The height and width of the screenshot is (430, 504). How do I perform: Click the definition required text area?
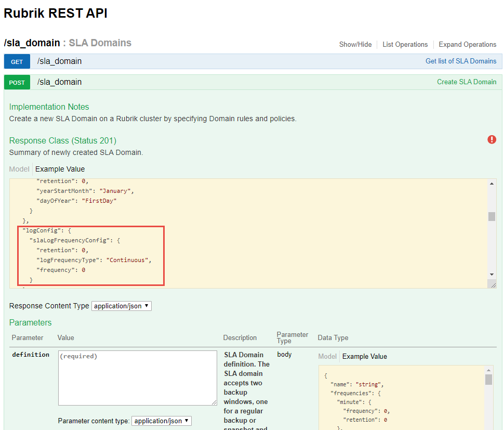click(138, 378)
